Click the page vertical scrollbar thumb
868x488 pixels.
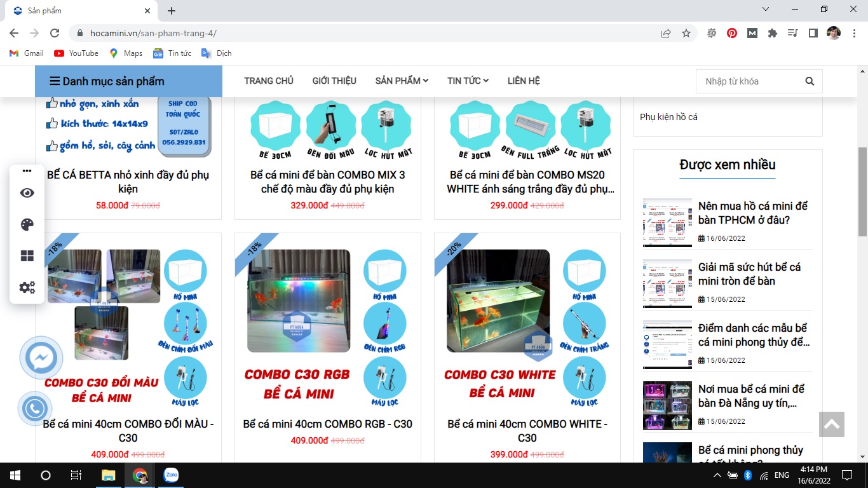tap(862, 191)
